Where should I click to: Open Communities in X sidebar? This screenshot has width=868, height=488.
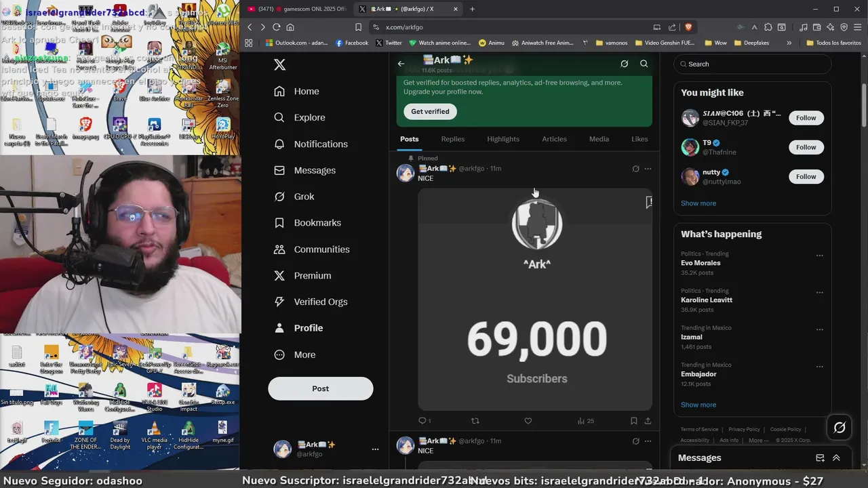312,249
